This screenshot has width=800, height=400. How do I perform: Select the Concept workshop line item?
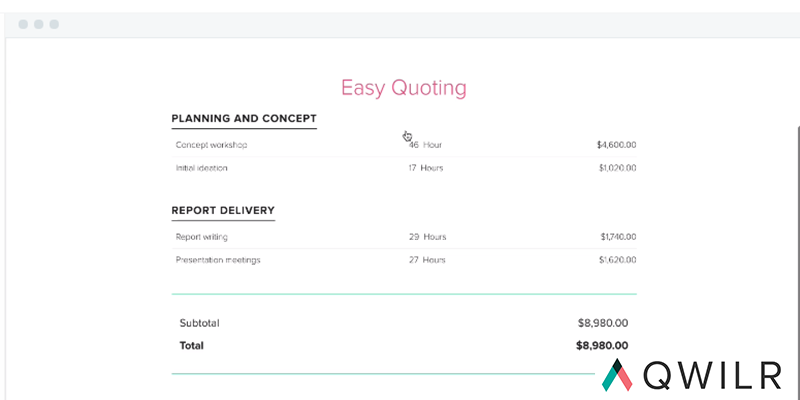pos(211,145)
